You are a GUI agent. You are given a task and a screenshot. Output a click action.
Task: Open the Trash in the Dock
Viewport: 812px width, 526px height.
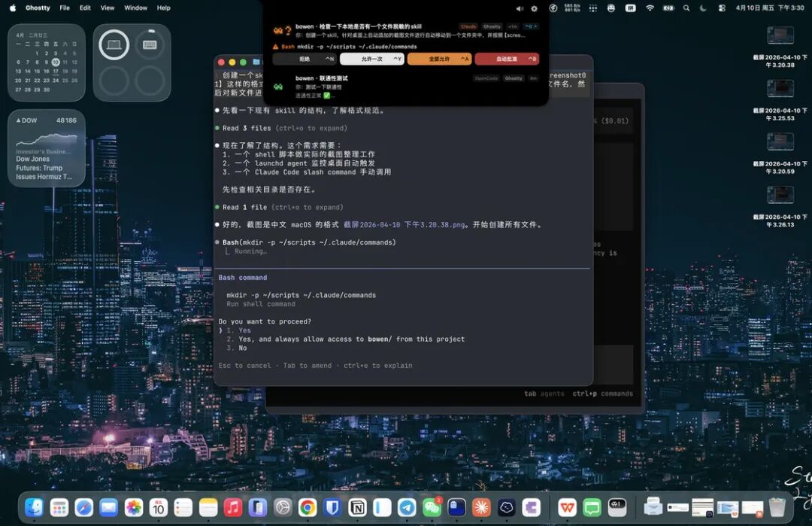(777, 507)
